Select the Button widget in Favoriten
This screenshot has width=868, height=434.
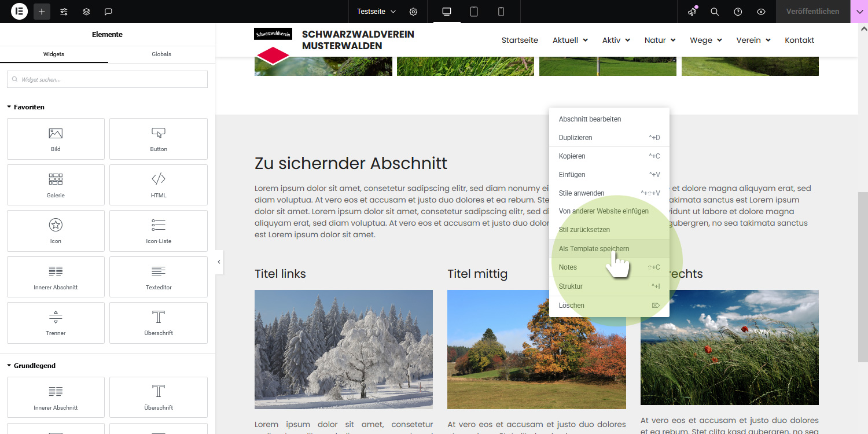coord(159,139)
